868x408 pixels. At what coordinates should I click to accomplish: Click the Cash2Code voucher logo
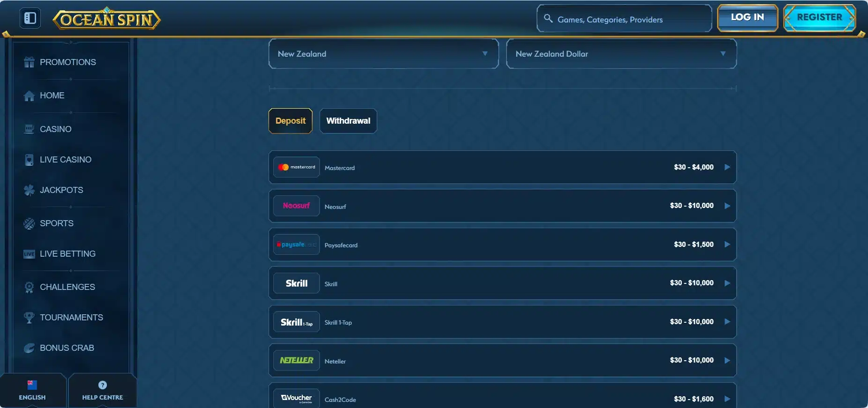point(297,398)
